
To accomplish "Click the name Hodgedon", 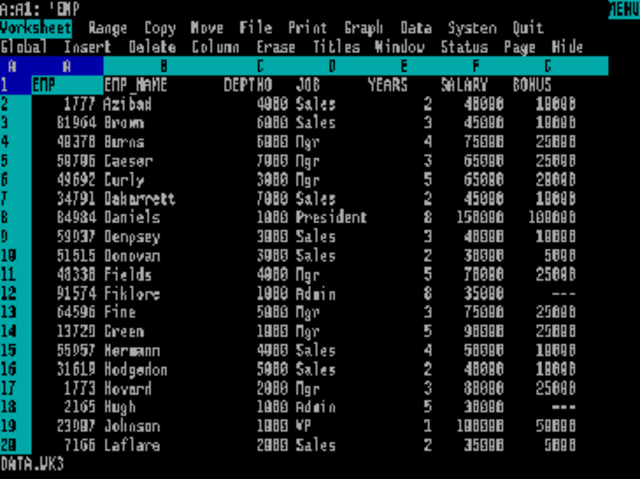I will [136, 370].
